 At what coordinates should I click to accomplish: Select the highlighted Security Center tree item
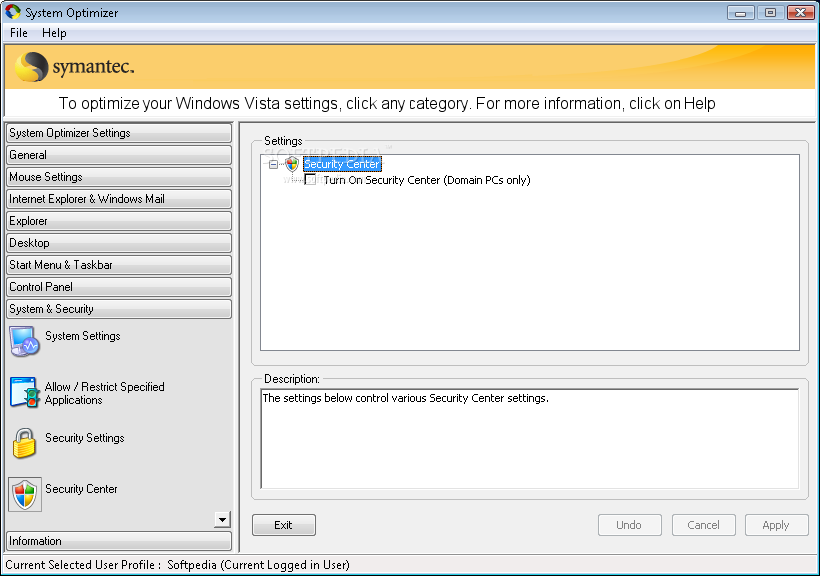coord(342,164)
